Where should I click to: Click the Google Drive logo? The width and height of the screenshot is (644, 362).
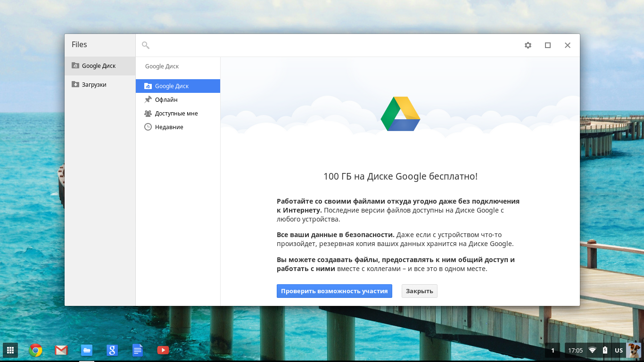[x=401, y=114]
